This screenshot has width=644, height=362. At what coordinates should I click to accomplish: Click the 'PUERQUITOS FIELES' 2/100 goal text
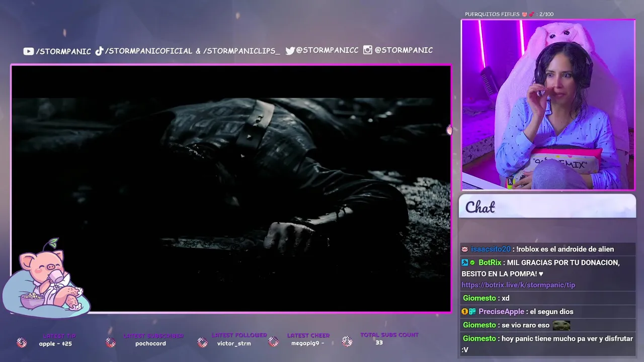[x=509, y=15]
